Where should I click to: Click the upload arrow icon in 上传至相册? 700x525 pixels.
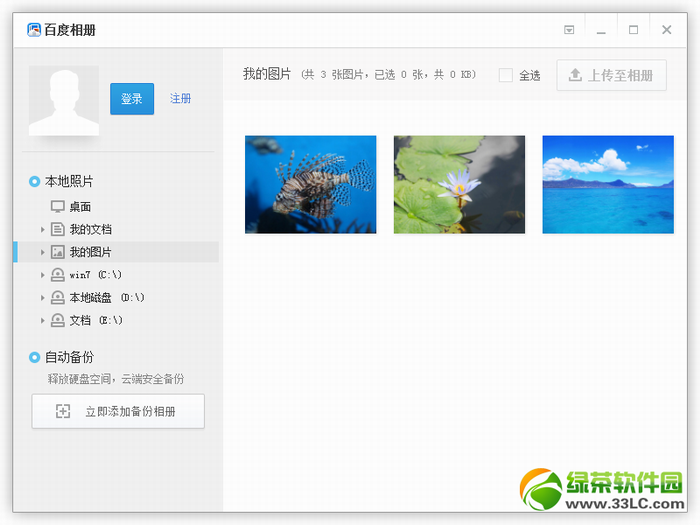(x=575, y=75)
